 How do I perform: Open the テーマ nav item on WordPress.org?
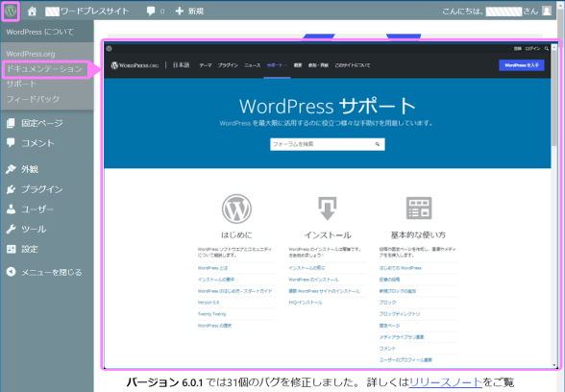click(206, 65)
